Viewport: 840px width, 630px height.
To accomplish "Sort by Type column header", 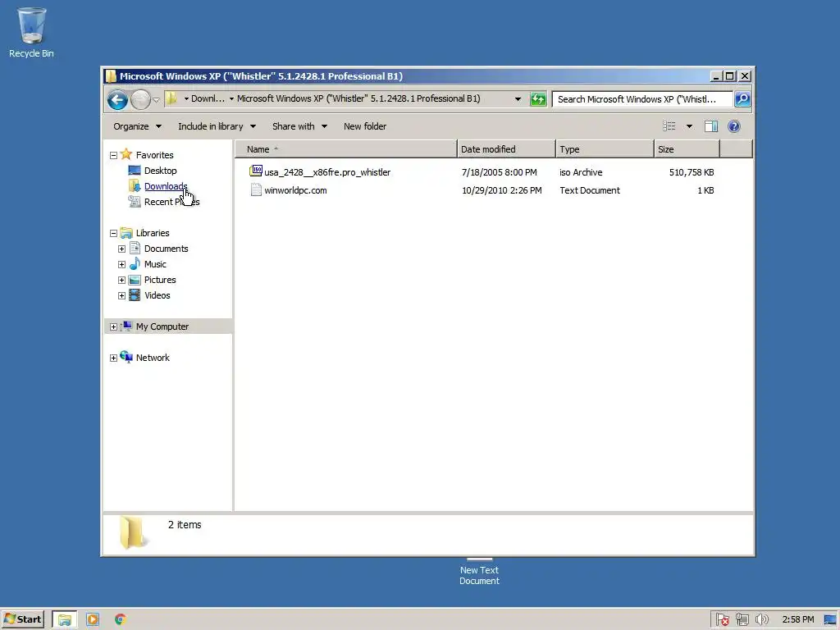I will coord(605,149).
